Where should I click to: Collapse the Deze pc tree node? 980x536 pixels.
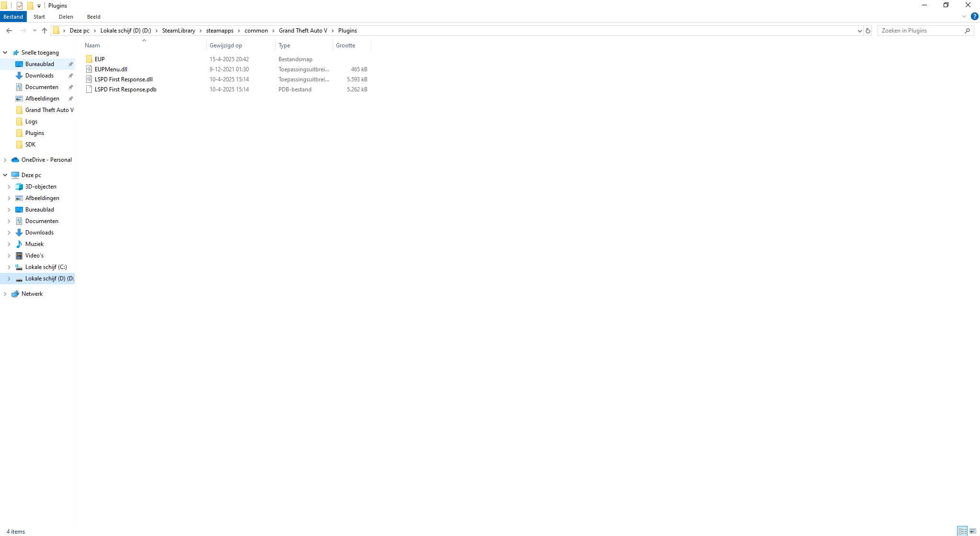click(5, 175)
